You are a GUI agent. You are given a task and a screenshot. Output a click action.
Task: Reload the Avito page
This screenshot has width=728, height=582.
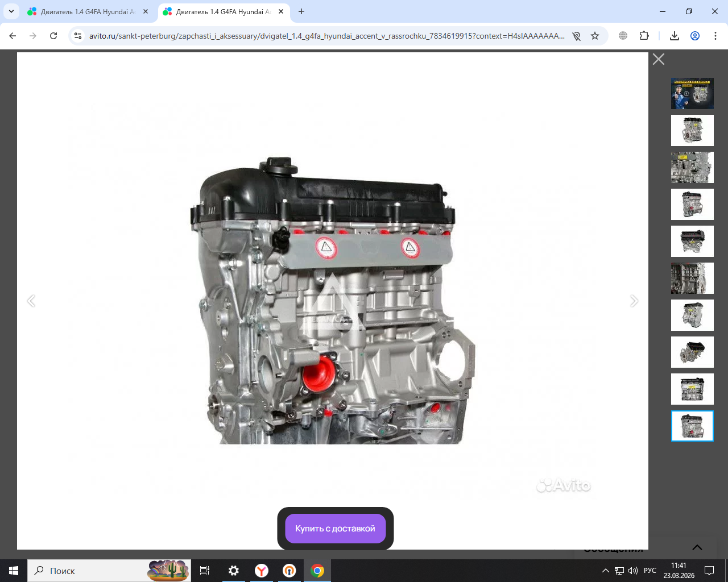point(53,36)
